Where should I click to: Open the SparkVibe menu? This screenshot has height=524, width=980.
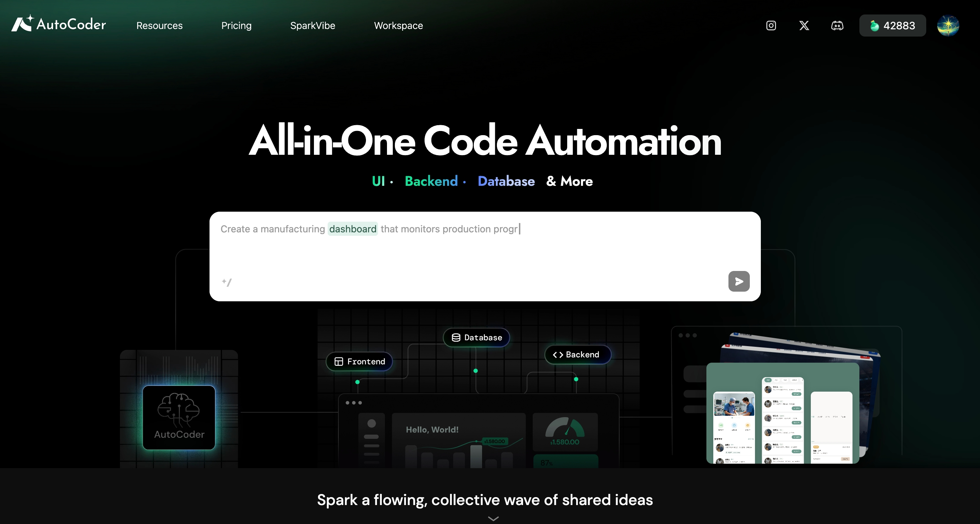[x=312, y=26]
